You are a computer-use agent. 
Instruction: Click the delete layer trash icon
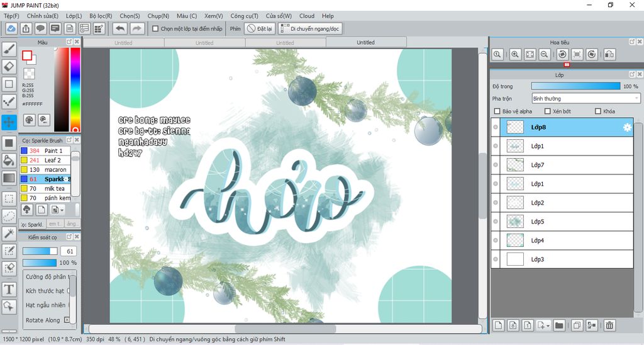coord(609,325)
